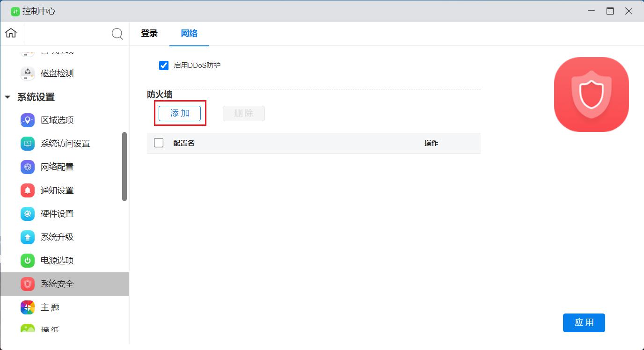The height and width of the screenshot is (350, 644).
Task: Switch to the 登录 tab
Action: (149, 34)
